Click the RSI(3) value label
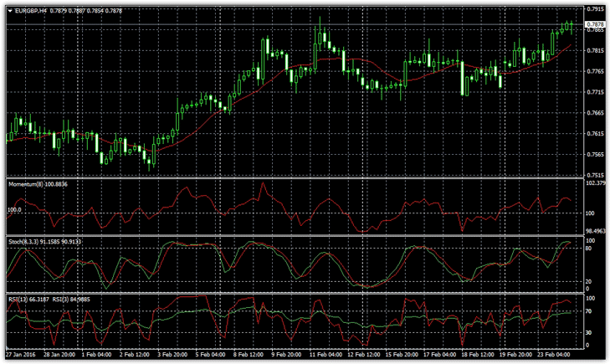Screen dimensions: 610x364 click(61, 299)
